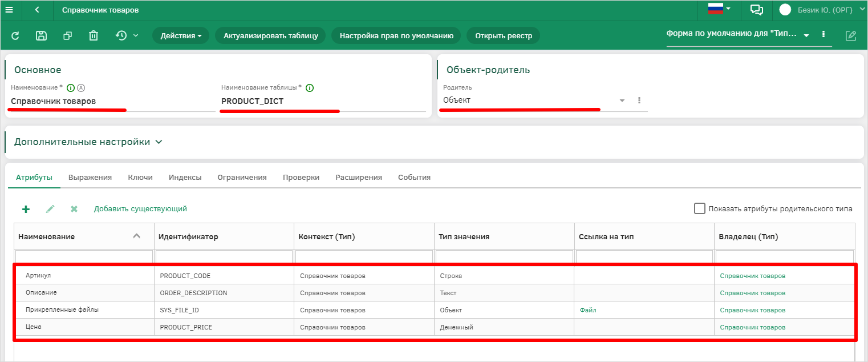Switch to the Выражения tab
868x362 pixels.
click(90, 178)
